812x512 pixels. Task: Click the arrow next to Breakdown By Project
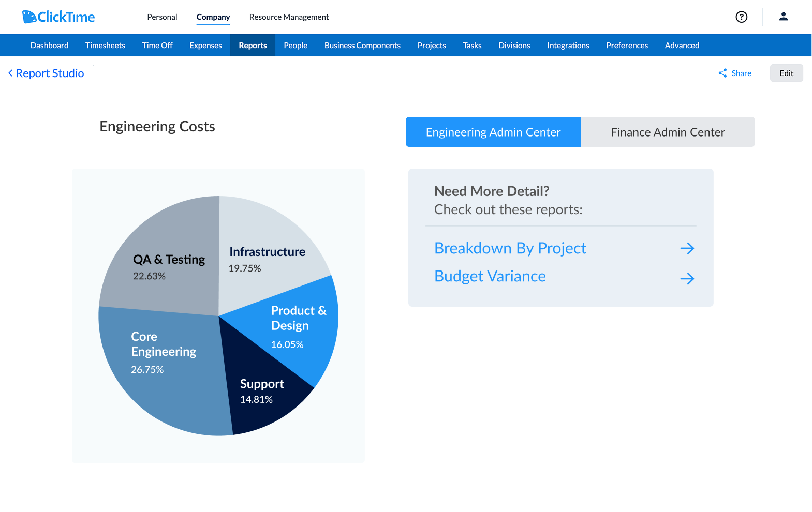tap(687, 248)
